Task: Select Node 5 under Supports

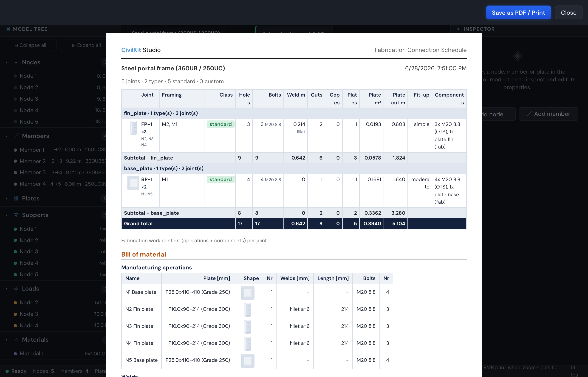Action: pos(53,275)
